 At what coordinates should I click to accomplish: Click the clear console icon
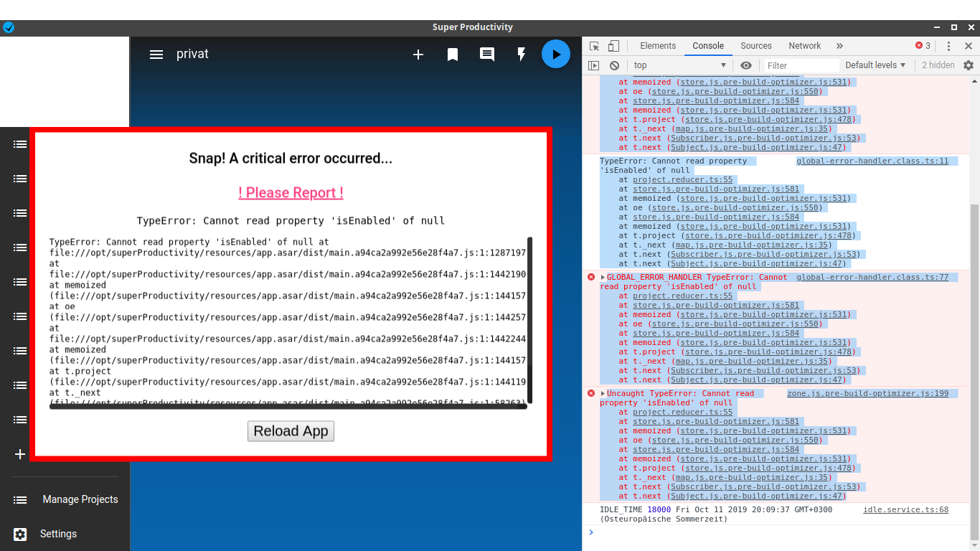[x=614, y=65]
